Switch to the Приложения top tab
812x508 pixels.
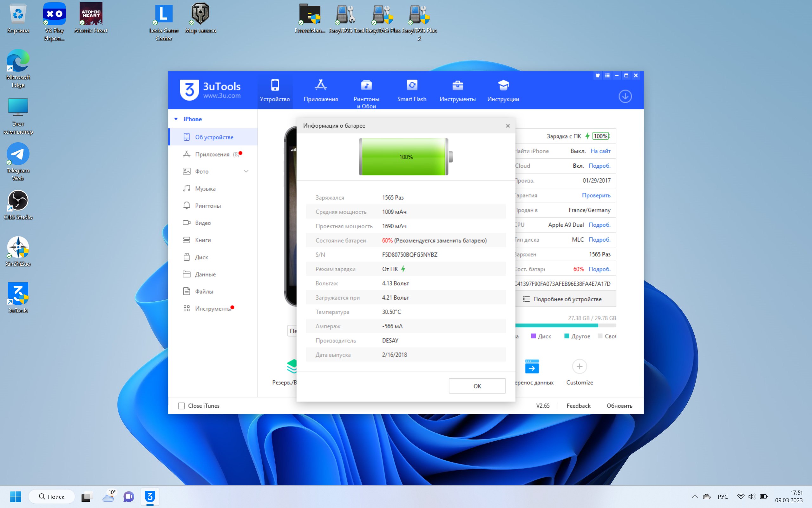[x=321, y=90]
